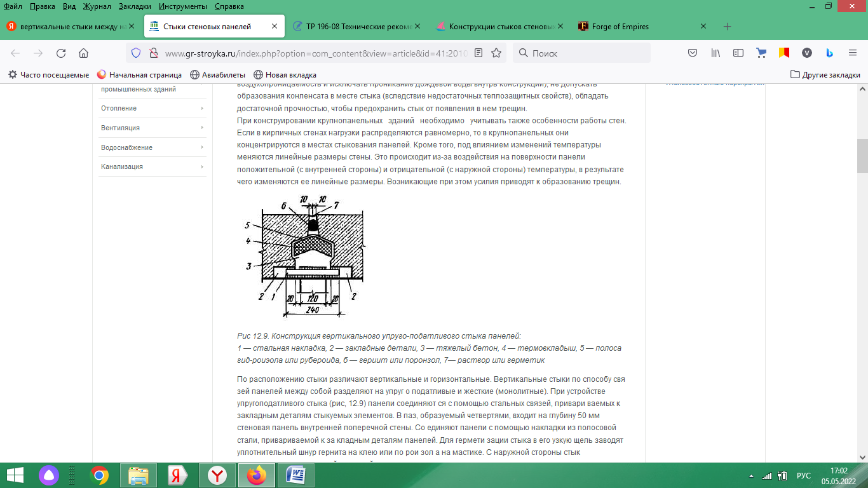Go back to the previous page
The height and width of the screenshot is (488, 868).
pyautogui.click(x=15, y=53)
